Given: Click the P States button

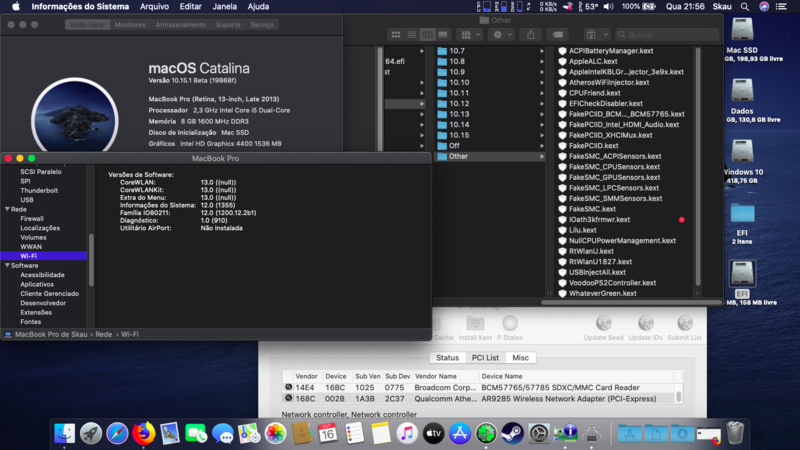Looking at the screenshot, I should (x=510, y=328).
